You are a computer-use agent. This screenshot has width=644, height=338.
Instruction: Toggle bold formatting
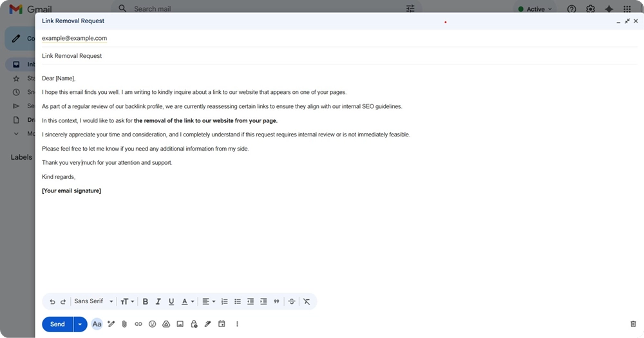coord(145,301)
